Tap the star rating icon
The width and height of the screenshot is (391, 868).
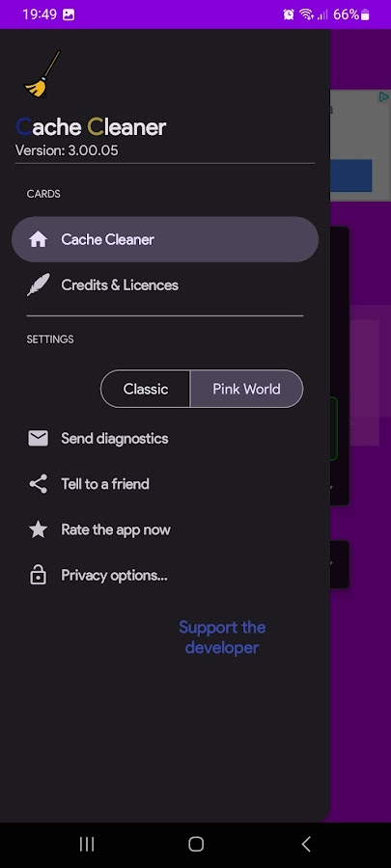click(x=38, y=529)
